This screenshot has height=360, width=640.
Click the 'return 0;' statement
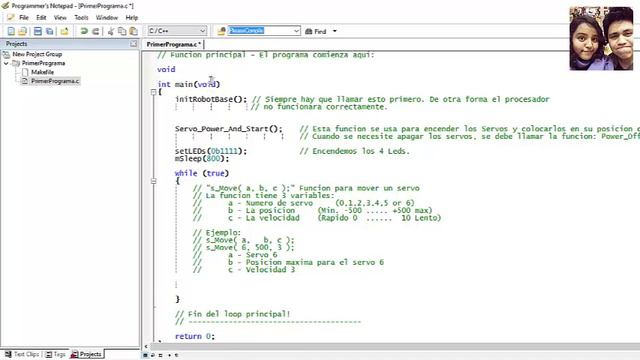(195, 336)
